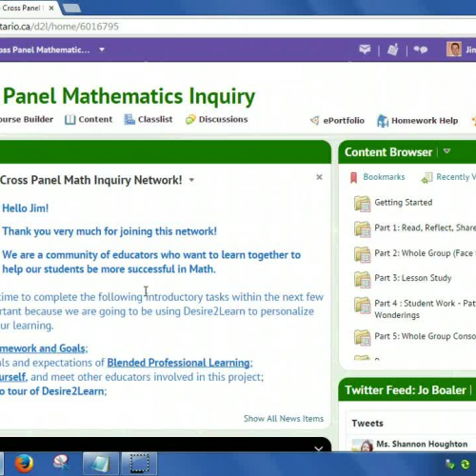This screenshot has height=476, width=476.
Task: Click the Discussions icon
Action: click(190, 120)
